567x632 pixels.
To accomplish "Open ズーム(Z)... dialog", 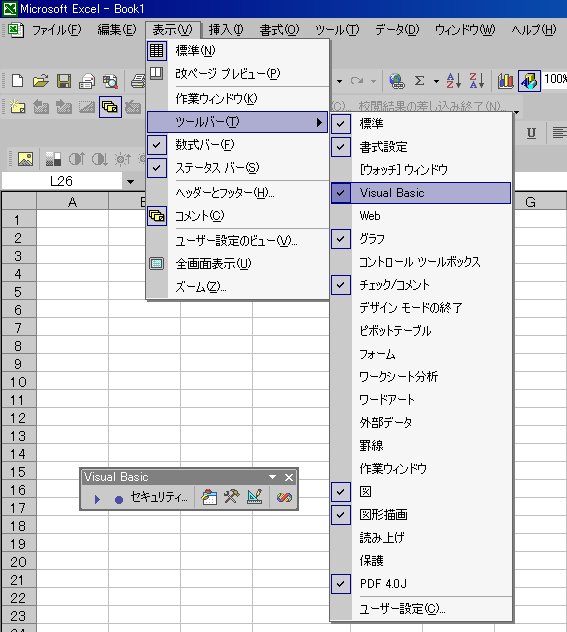I will click(x=238, y=287).
